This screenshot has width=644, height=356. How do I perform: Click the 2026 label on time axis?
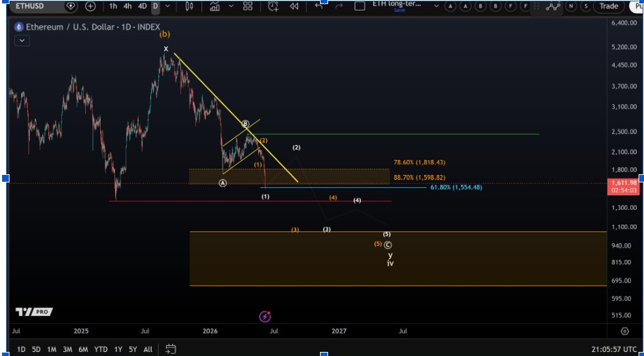click(210, 331)
